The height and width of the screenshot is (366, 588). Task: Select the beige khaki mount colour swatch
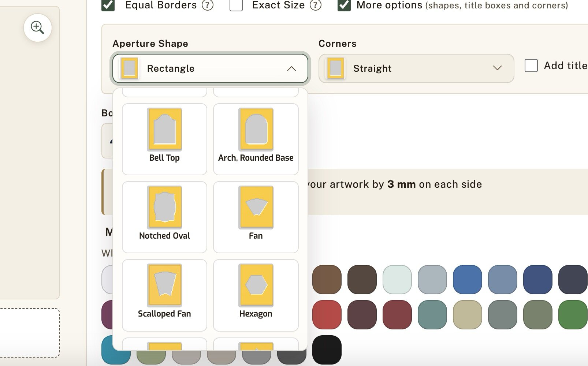(468, 315)
